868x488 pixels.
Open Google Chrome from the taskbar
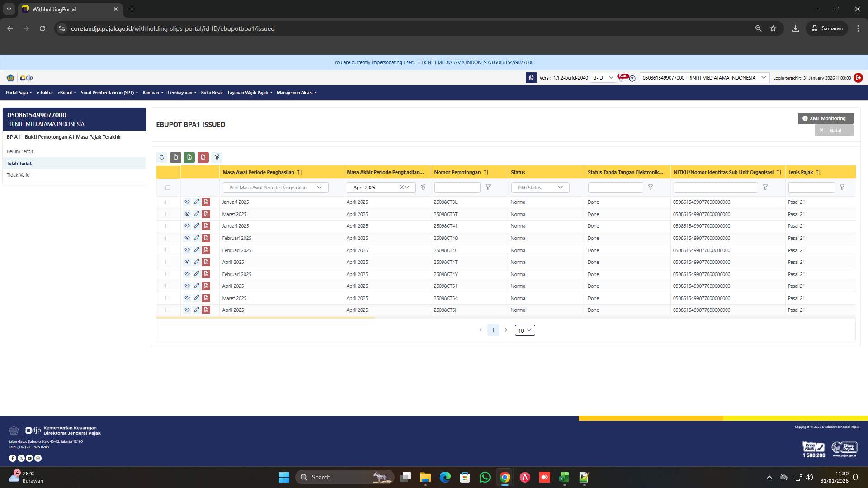point(505,477)
